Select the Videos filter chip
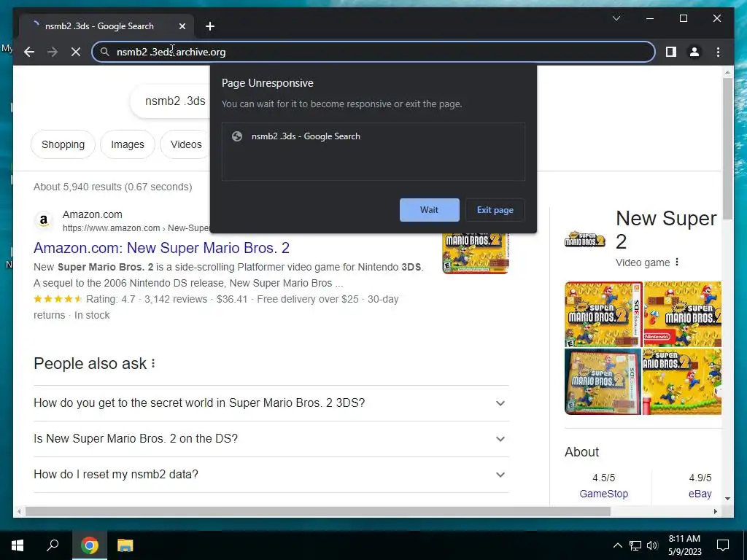This screenshot has width=747, height=560. coord(186,144)
